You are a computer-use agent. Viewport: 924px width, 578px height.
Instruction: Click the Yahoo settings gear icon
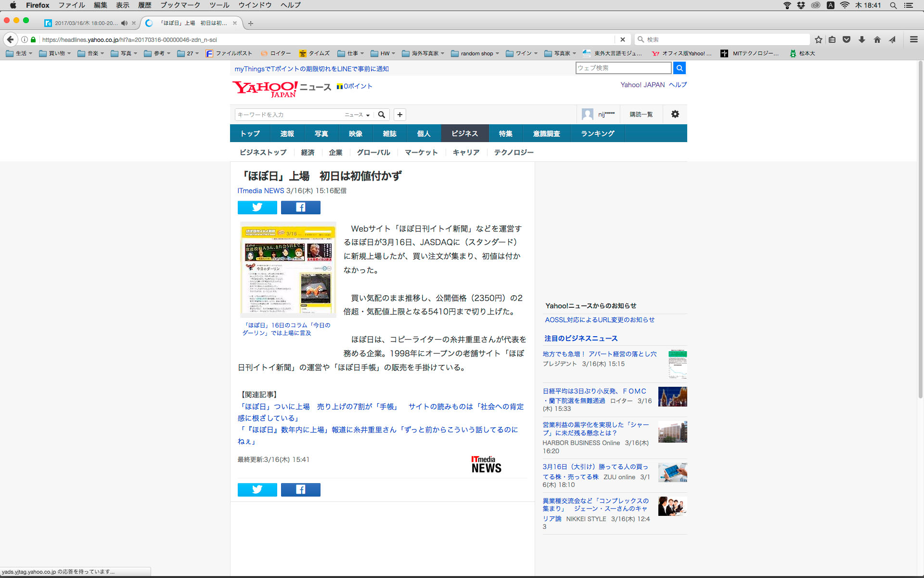click(x=675, y=114)
